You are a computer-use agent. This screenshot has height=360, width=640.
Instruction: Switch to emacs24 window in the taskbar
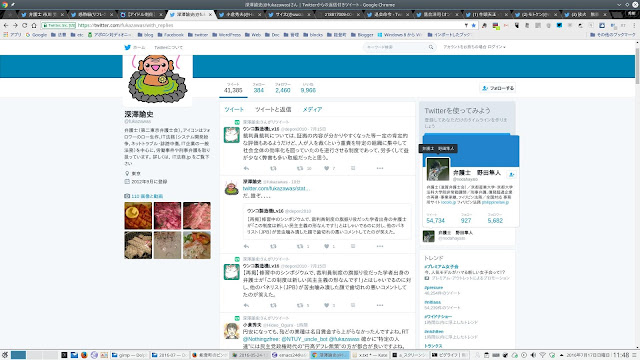(289, 355)
